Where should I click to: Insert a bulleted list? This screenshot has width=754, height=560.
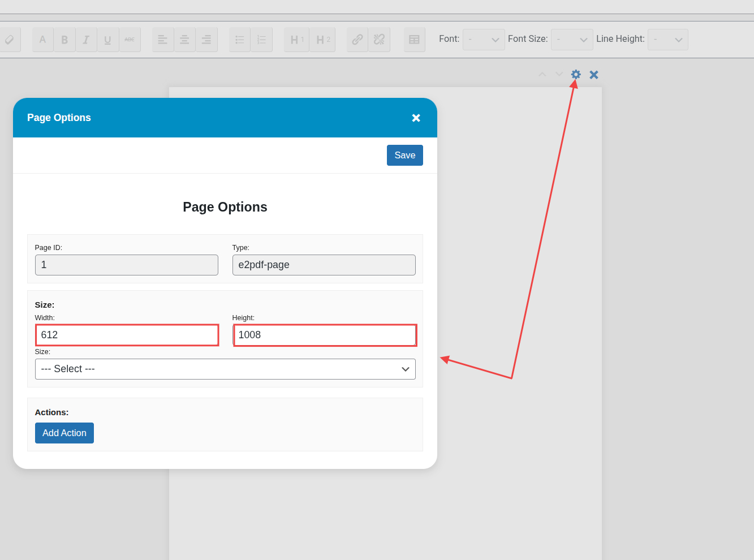(x=240, y=40)
